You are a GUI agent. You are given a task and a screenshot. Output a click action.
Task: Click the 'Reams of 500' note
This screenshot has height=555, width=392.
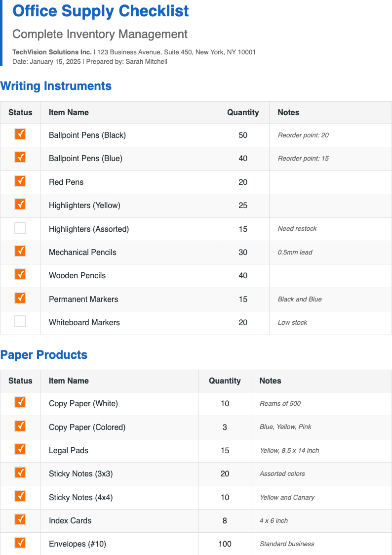click(280, 404)
